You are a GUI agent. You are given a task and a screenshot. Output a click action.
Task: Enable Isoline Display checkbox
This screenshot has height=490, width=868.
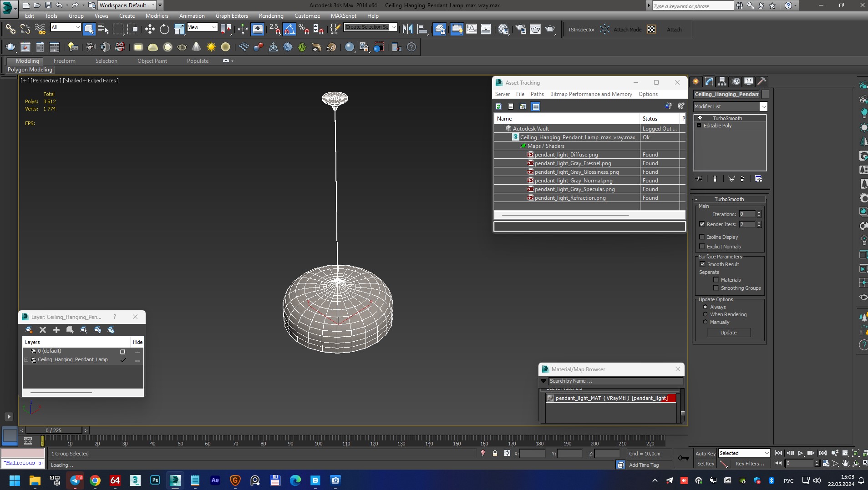(702, 237)
